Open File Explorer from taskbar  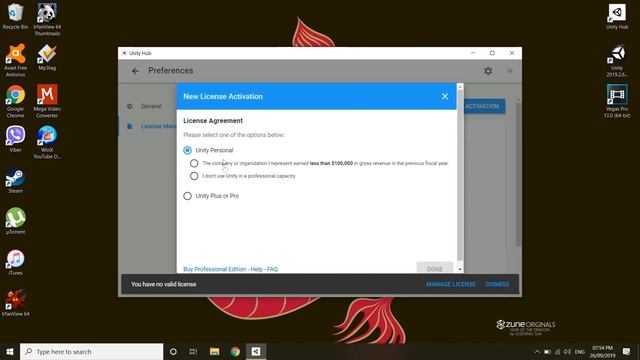click(214, 351)
